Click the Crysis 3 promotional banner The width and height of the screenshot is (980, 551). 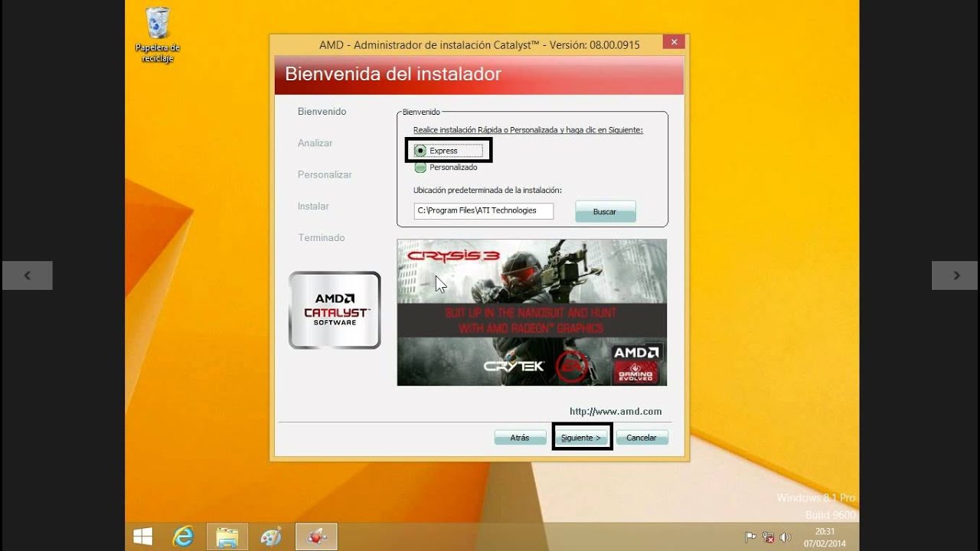coord(531,312)
